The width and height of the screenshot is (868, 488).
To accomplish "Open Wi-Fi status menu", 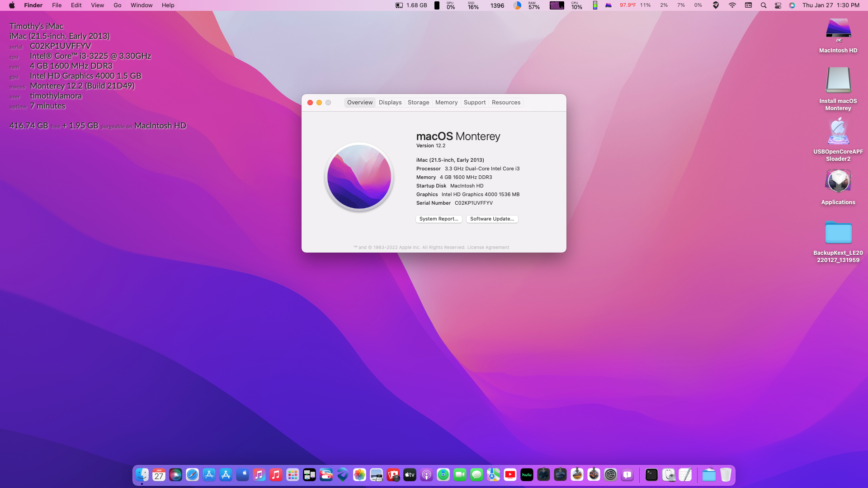I will point(732,5).
